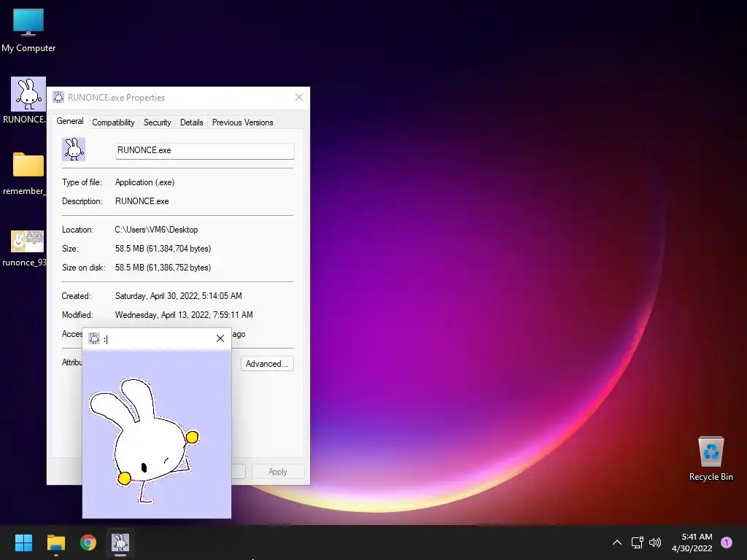Click the Description value RUNONCE.exe

142,201
